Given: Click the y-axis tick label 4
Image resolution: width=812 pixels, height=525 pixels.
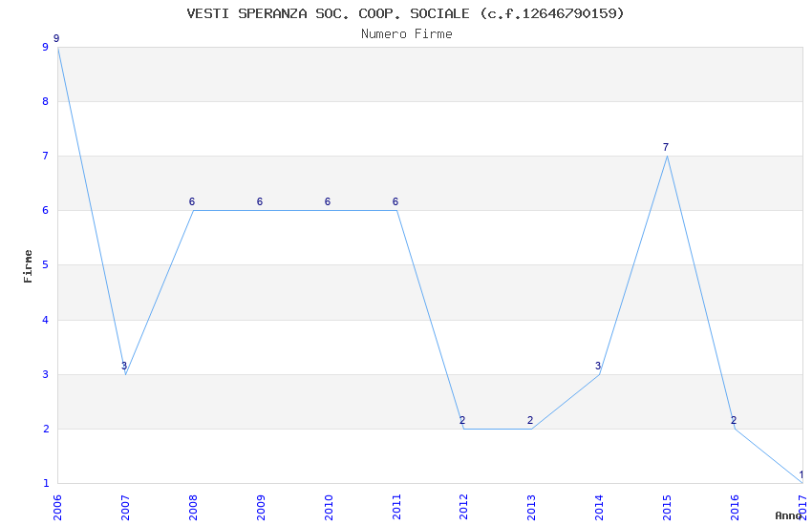Looking at the screenshot, I should (x=46, y=320).
